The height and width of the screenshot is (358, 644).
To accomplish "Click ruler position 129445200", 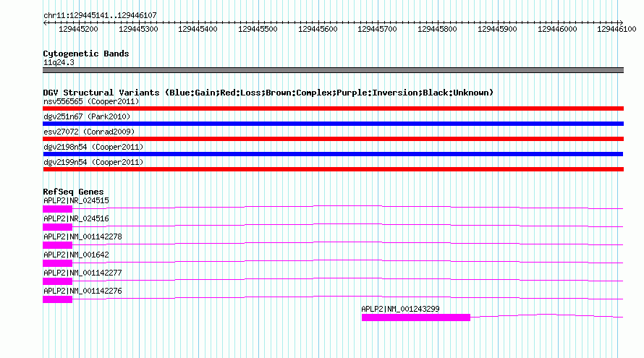I will click(78, 29).
